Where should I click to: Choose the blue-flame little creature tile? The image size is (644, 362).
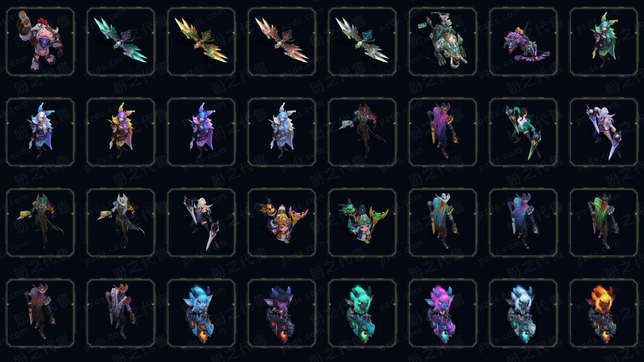(201, 313)
